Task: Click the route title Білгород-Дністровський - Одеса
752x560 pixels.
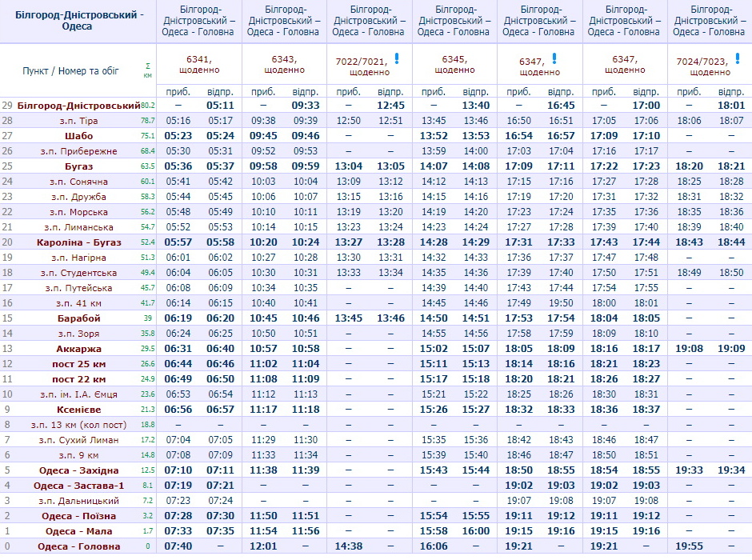Action: (x=78, y=21)
